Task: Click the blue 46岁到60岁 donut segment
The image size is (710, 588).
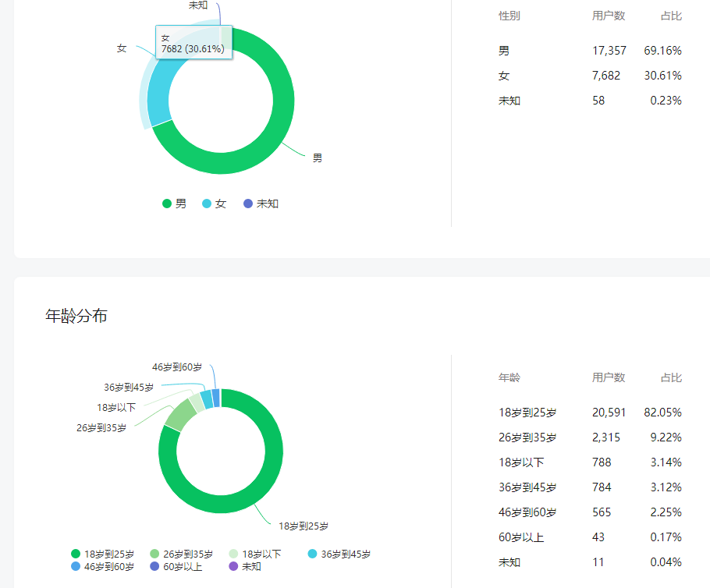Action: coord(216,398)
